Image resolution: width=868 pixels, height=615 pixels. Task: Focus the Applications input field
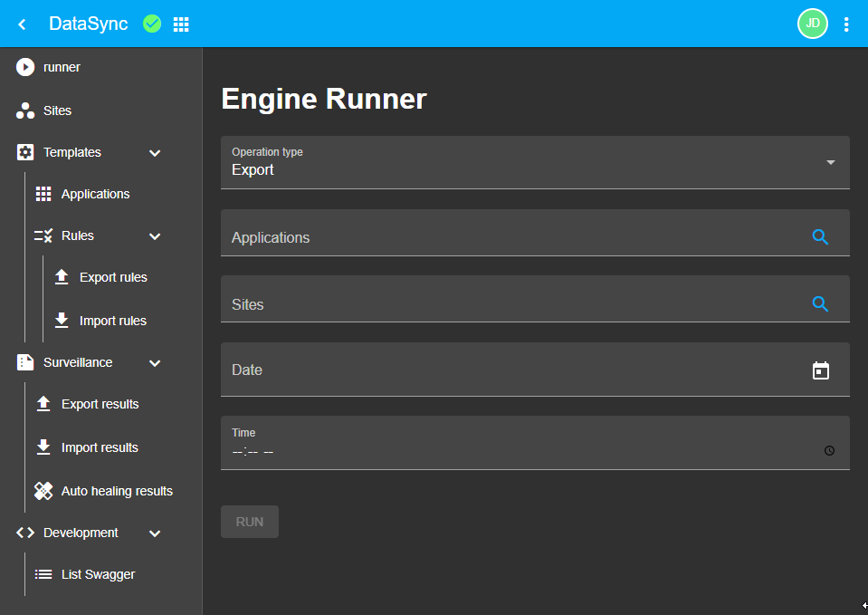[x=535, y=233]
